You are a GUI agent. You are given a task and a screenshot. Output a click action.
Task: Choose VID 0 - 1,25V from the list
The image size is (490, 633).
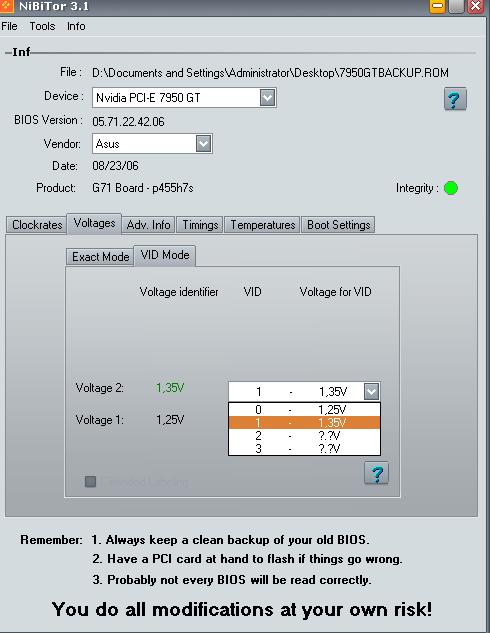[304, 409]
